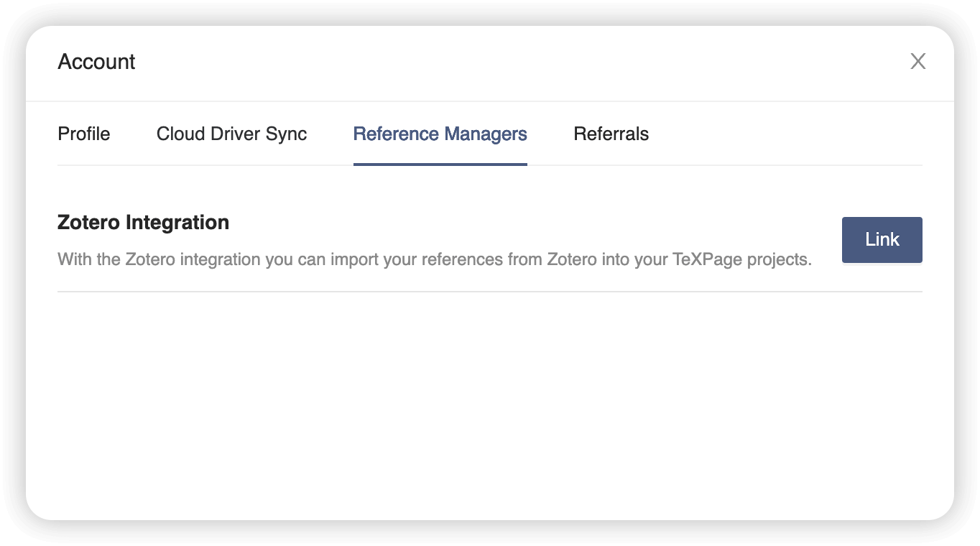Select the Zotero integration description text
Screen dimensions: 980x546
pyautogui.click(x=434, y=259)
